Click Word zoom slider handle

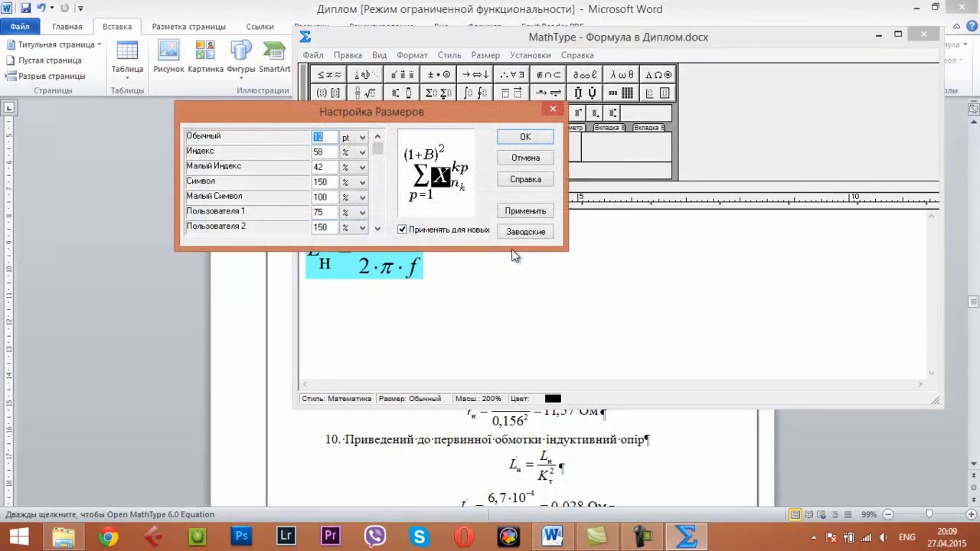(x=929, y=514)
